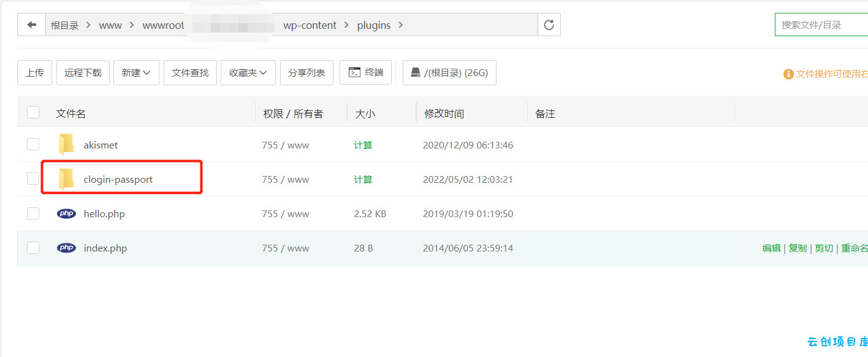Click the orange info warning icon
Screen dimensions: 868x357
click(x=788, y=74)
